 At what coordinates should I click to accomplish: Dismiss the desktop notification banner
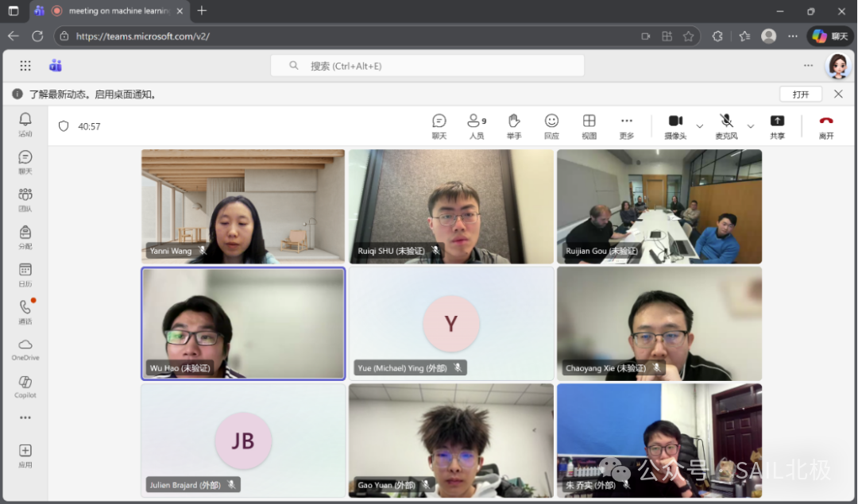point(838,94)
